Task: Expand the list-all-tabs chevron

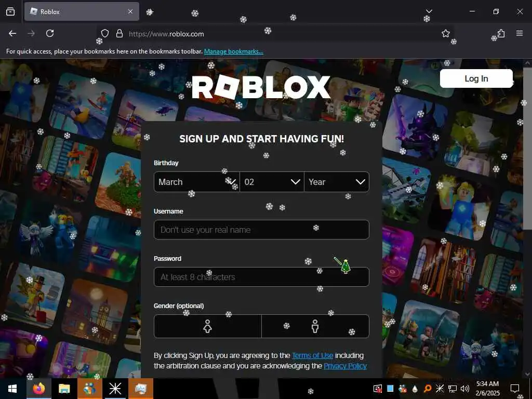Action: (x=429, y=11)
